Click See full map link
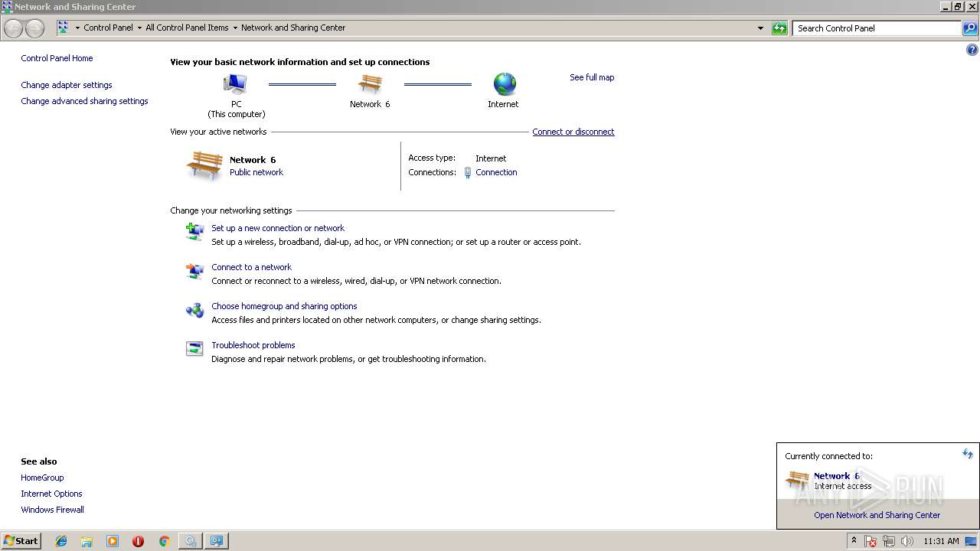Image resolution: width=980 pixels, height=551 pixels. click(592, 77)
